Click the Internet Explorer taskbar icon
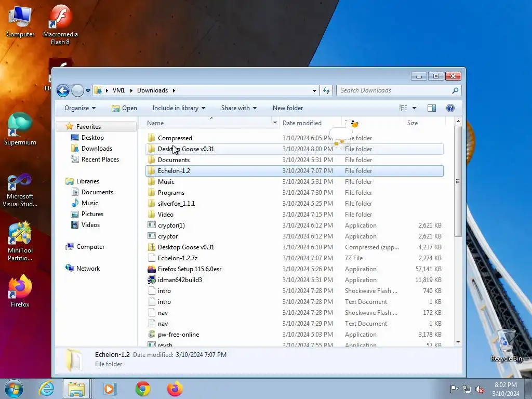The image size is (532, 399). 46,389
